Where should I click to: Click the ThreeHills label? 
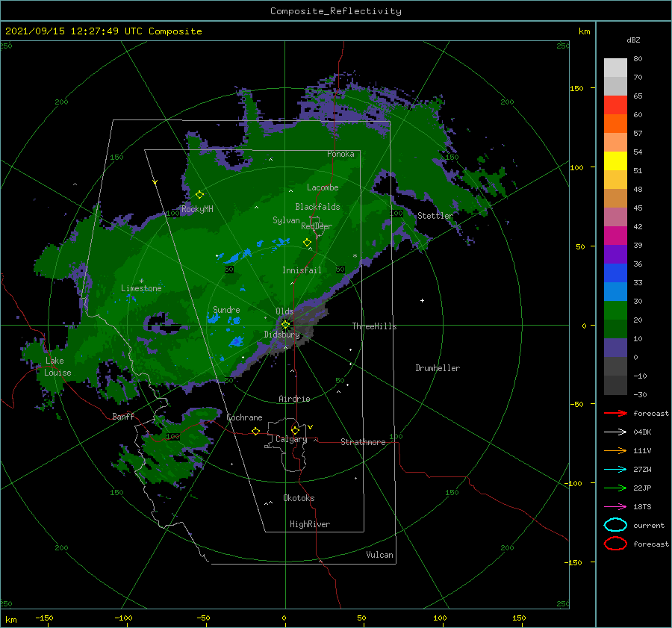[375, 326]
